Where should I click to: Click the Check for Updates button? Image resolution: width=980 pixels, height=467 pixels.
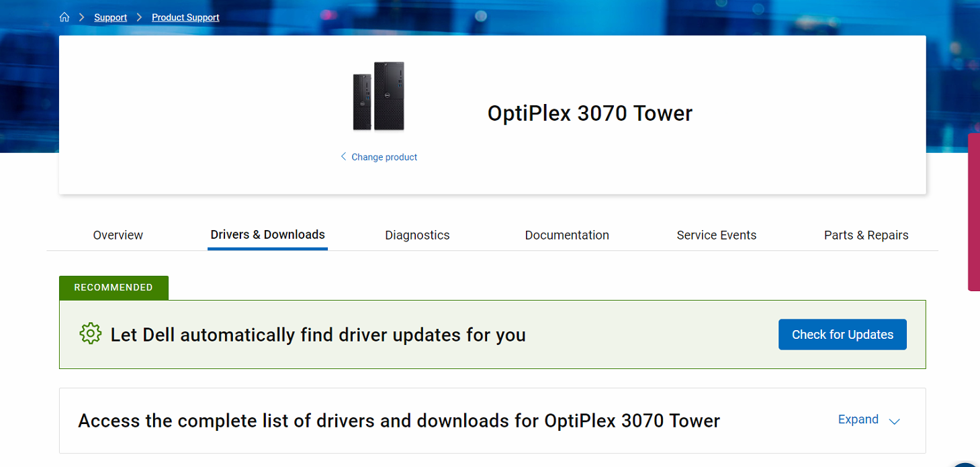(x=842, y=334)
